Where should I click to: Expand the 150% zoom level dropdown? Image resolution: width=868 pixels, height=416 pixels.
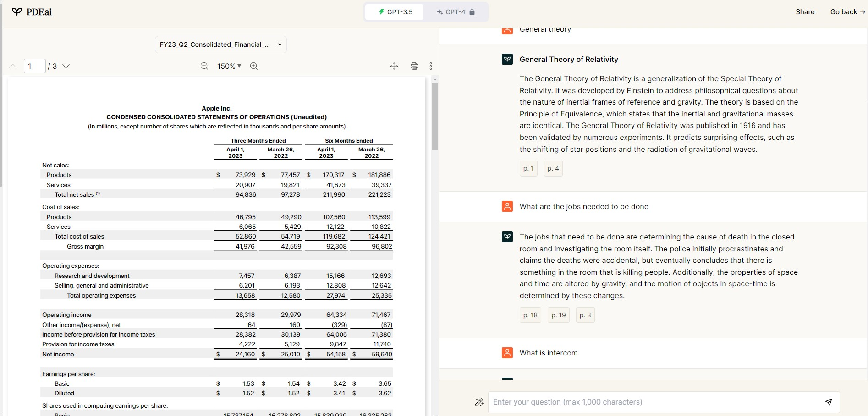tap(229, 66)
